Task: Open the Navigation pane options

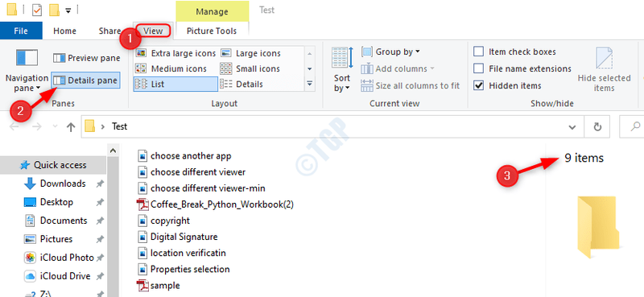Action: tap(27, 71)
